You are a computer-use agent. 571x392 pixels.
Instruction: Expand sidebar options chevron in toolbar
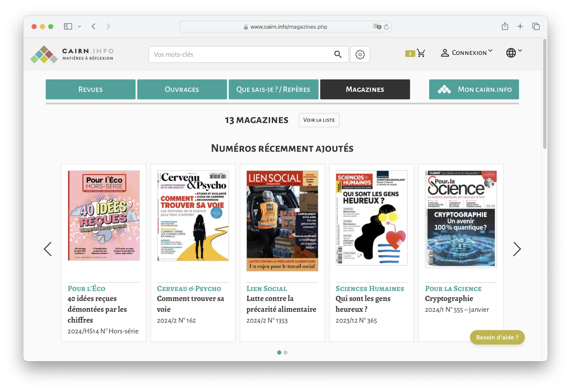coord(79,26)
